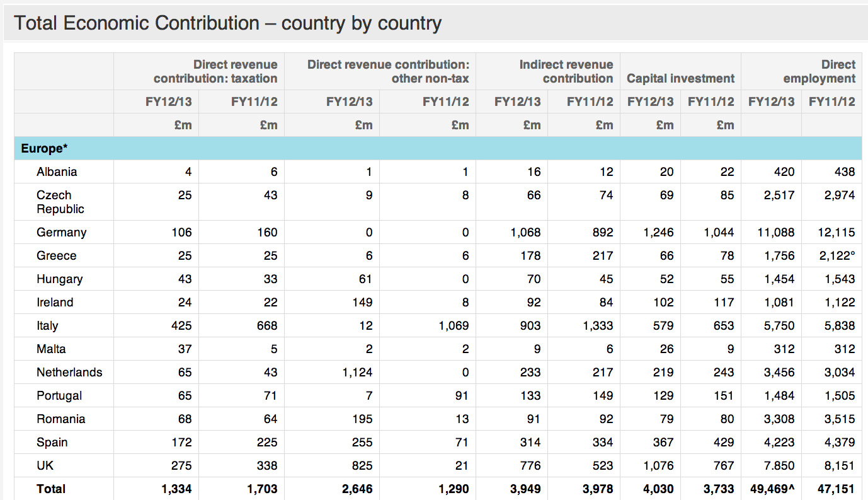This screenshot has height=500, width=868.
Task: Click the bold Total row label
Action: point(50,489)
